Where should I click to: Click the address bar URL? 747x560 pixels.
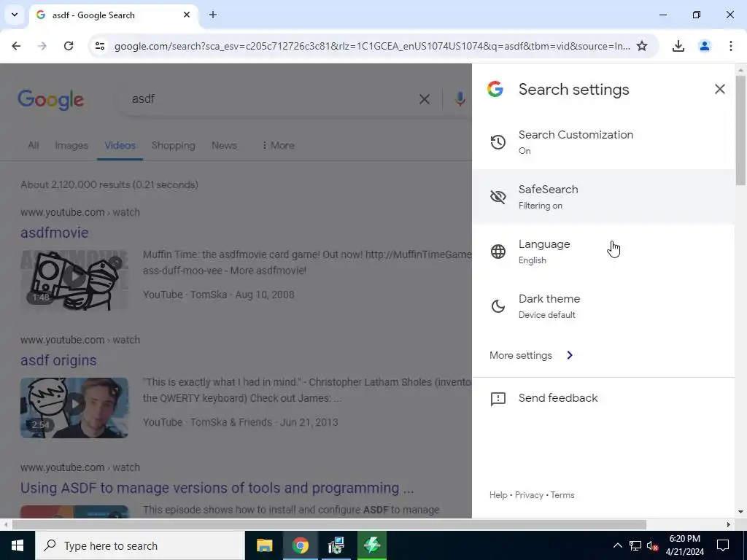point(371,46)
